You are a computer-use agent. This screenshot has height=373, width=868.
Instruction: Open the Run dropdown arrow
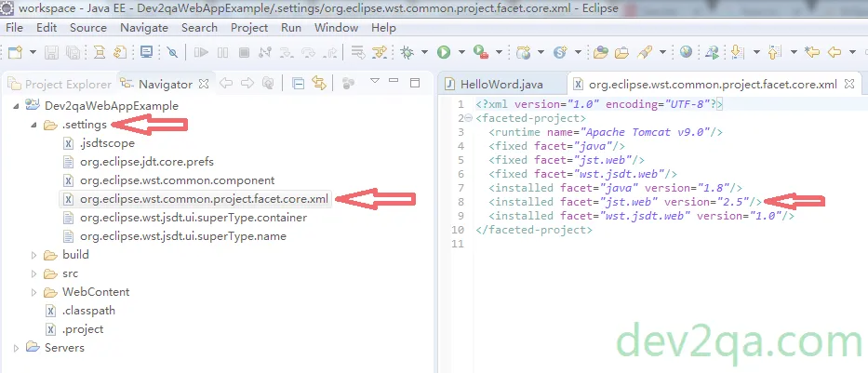461,53
